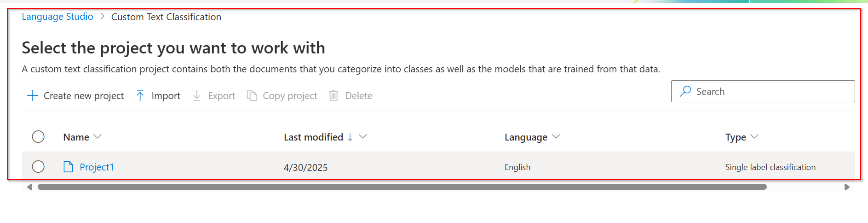Image resolution: width=868 pixels, height=223 pixels.
Task: Expand the Language column filter chevron
Action: [x=556, y=137]
